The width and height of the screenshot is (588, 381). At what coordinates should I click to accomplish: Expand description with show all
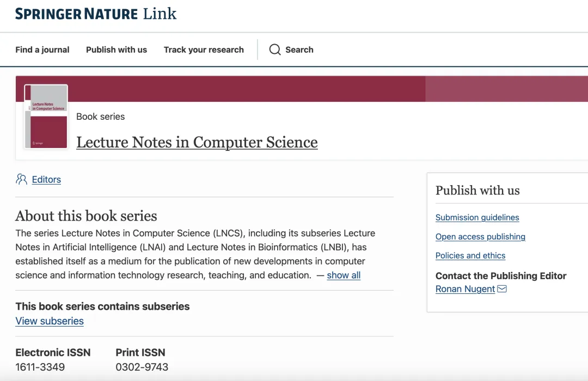click(344, 275)
